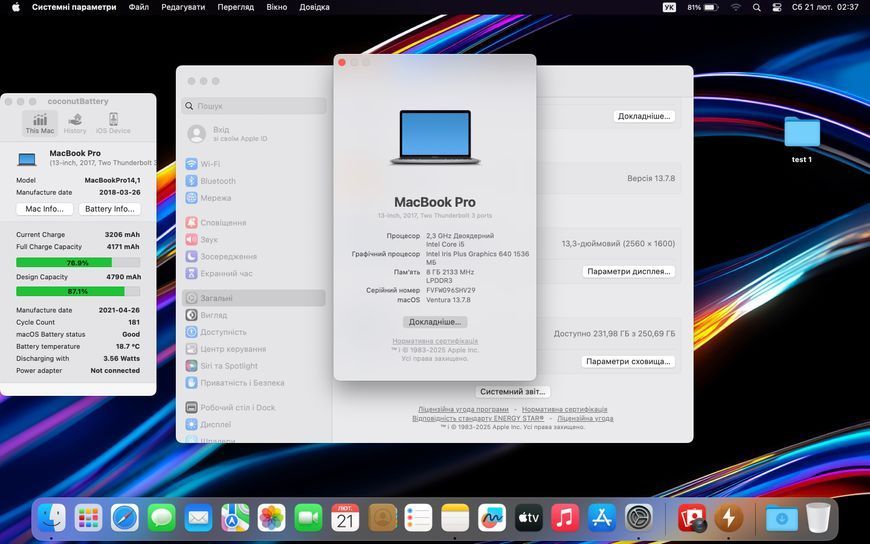Open Вікно menu
The width and height of the screenshot is (870, 544).
point(277,7)
